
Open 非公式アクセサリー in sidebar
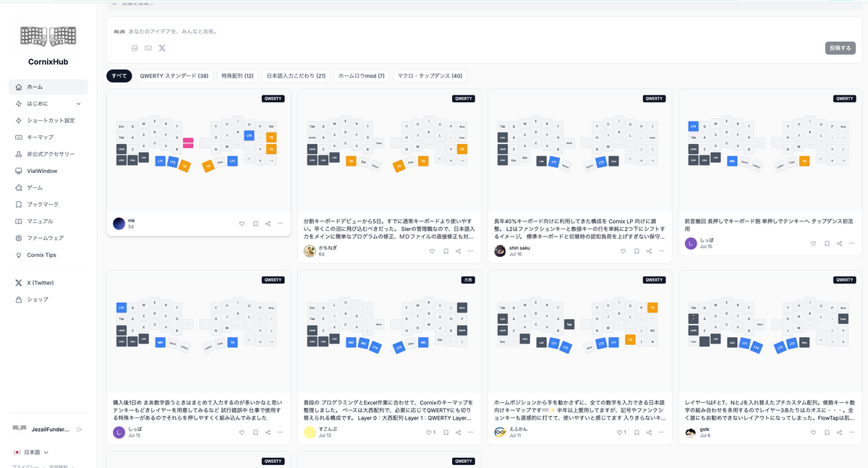[48, 154]
